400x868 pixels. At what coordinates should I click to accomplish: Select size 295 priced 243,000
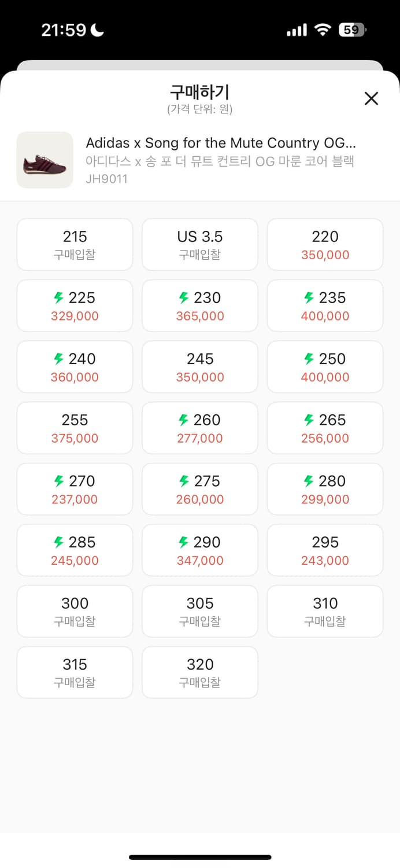point(325,550)
